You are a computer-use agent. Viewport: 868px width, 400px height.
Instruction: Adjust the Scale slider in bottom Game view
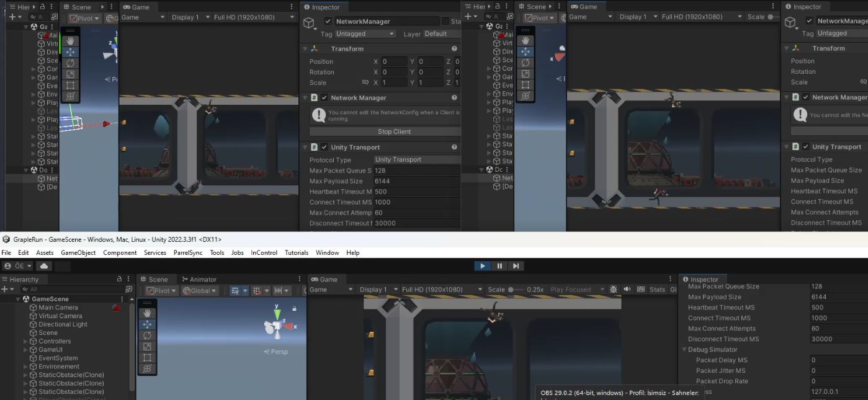516,290
